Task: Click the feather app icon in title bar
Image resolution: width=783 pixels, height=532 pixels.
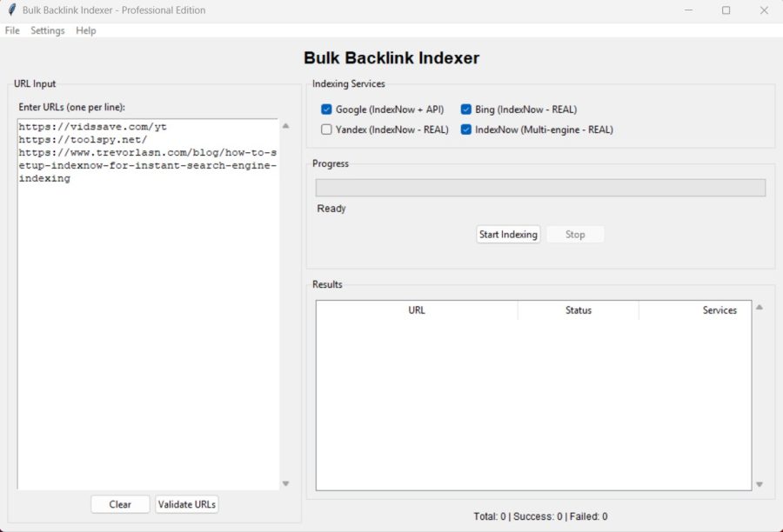Action: 12,10
